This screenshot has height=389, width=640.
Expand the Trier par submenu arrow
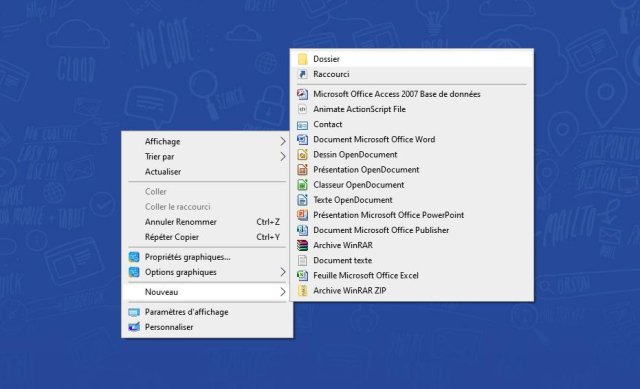point(282,157)
